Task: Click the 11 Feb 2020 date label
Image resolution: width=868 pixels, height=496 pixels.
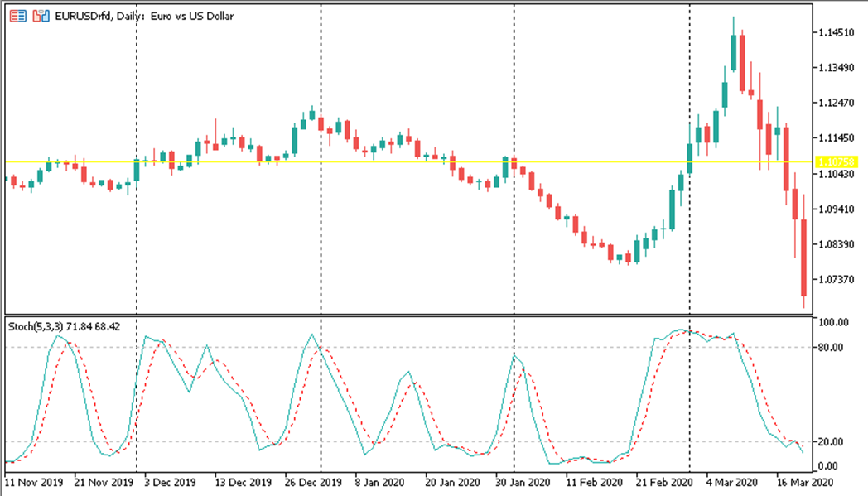Action: click(594, 482)
